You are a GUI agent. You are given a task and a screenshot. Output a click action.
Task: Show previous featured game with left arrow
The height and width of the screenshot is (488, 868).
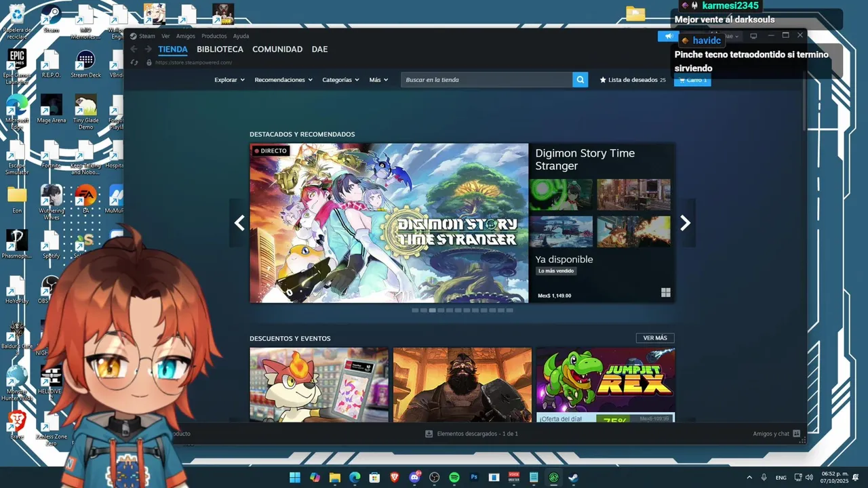239,223
